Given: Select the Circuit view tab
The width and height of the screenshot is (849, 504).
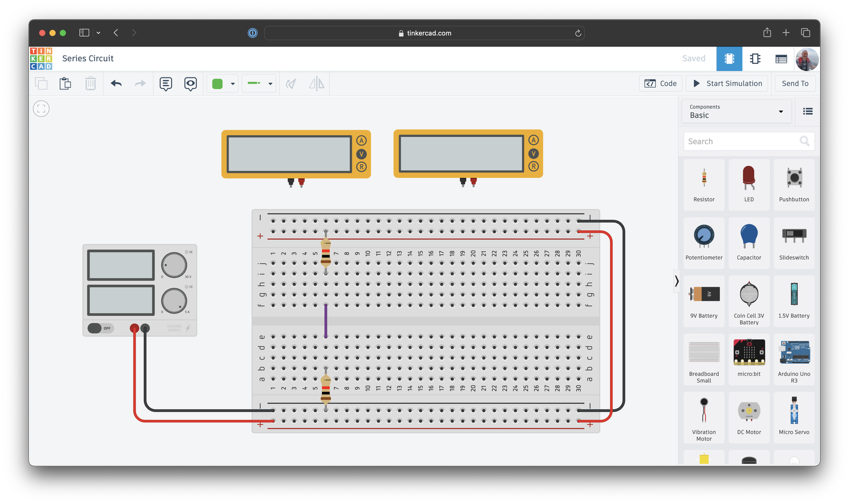Looking at the screenshot, I should (729, 58).
